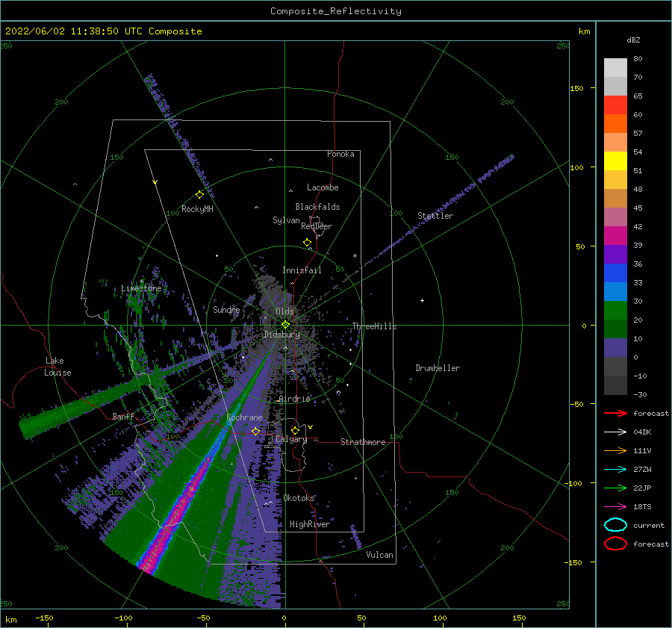Select the yellow diamond marker beside RockyMH

coord(199,195)
